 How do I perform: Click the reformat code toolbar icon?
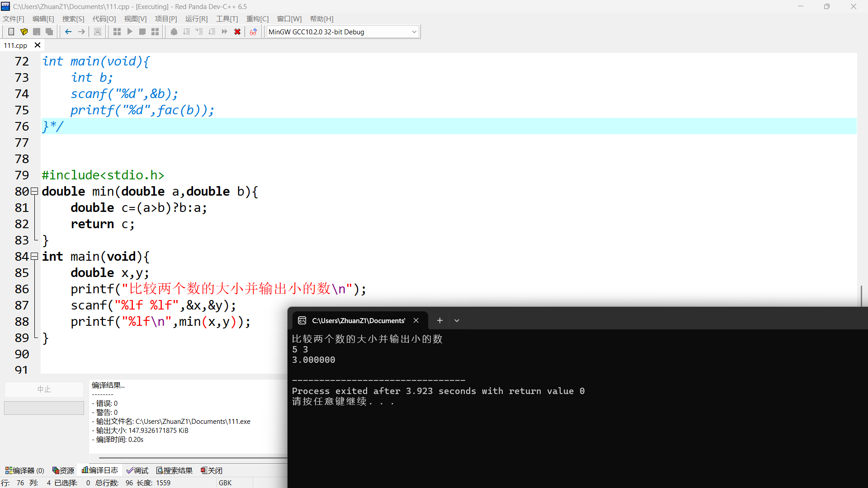click(x=98, y=32)
